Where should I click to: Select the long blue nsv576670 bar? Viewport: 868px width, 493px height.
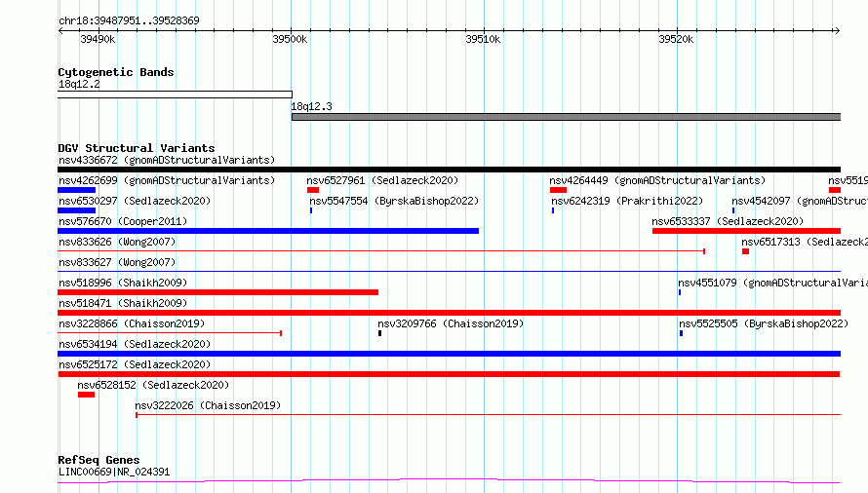click(x=268, y=231)
